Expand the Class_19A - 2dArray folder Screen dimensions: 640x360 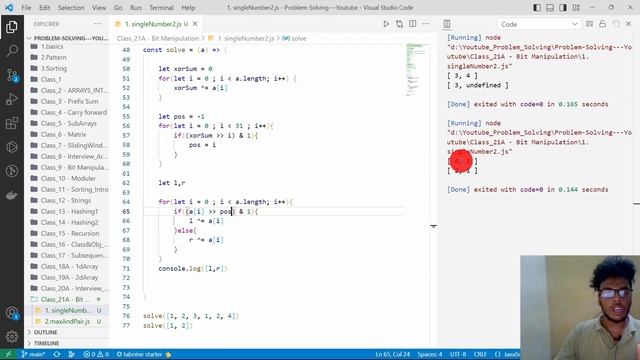pyautogui.click(x=67, y=277)
